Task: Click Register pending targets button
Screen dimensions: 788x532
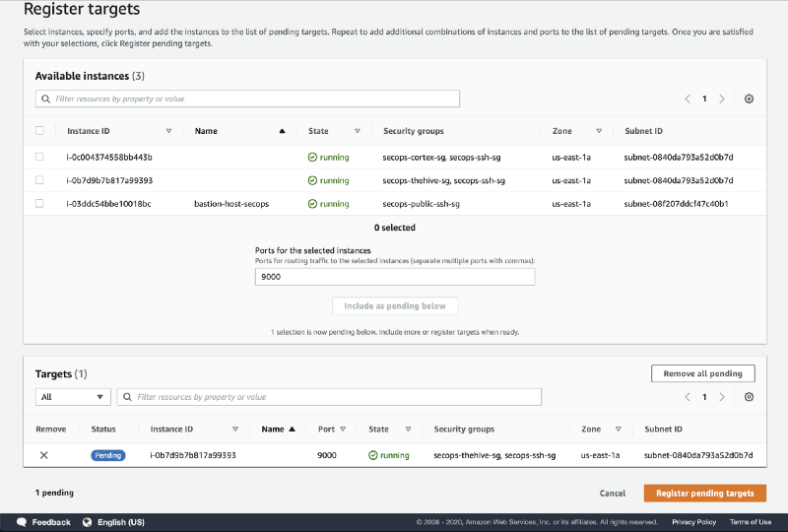Action: pyautogui.click(x=704, y=493)
